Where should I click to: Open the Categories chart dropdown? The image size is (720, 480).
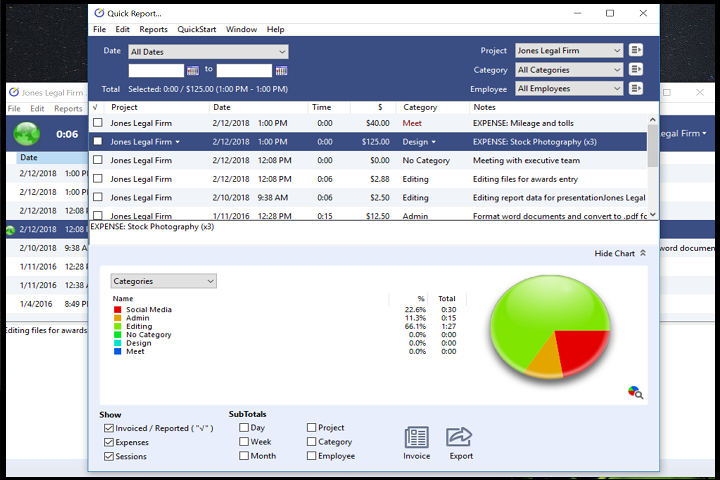pyautogui.click(x=164, y=282)
